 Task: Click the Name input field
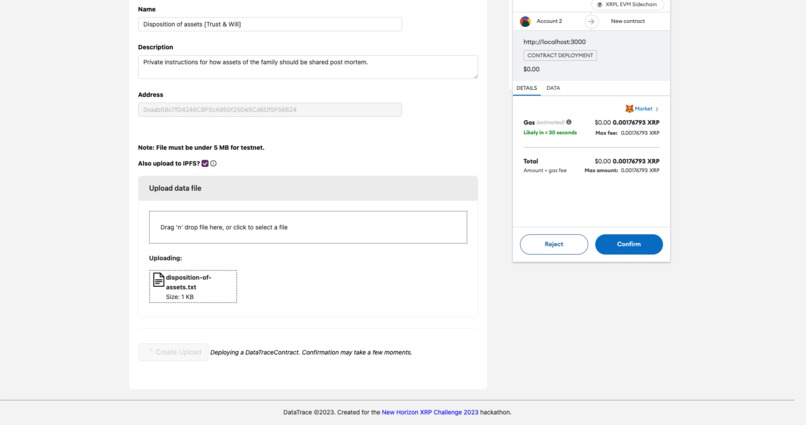[x=270, y=24]
